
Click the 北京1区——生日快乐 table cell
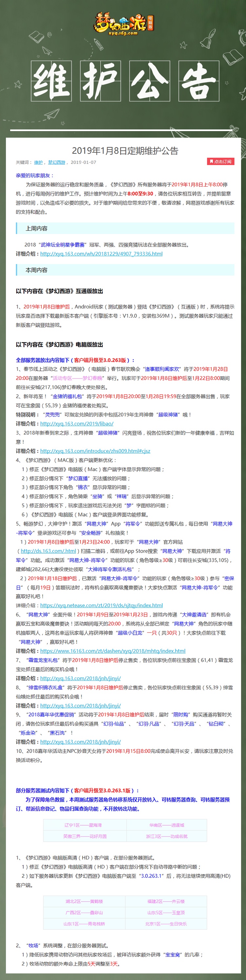(x=166, y=924)
